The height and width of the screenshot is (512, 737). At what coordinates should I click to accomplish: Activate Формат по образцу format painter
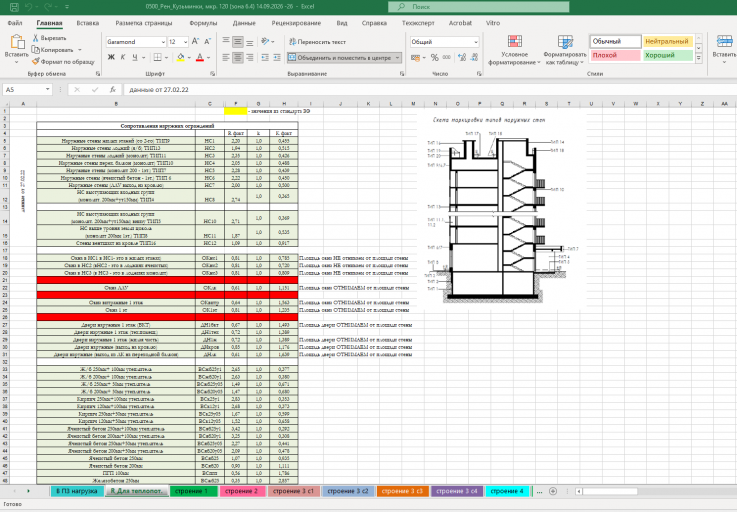pos(63,62)
